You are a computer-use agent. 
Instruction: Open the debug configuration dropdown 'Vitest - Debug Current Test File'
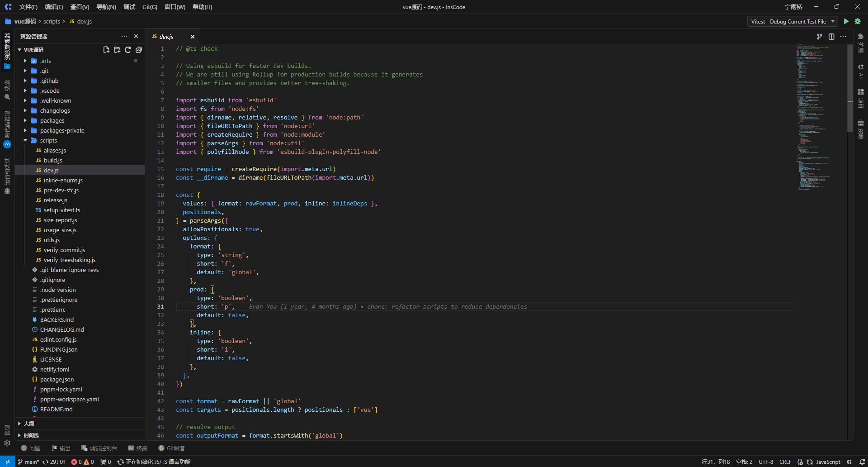tap(793, 21)
